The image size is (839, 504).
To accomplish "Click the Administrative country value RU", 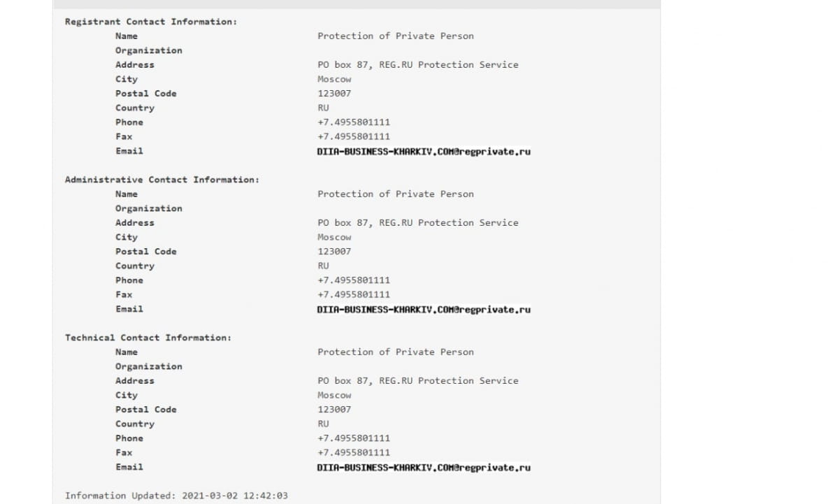I will (x=323, y=266).
